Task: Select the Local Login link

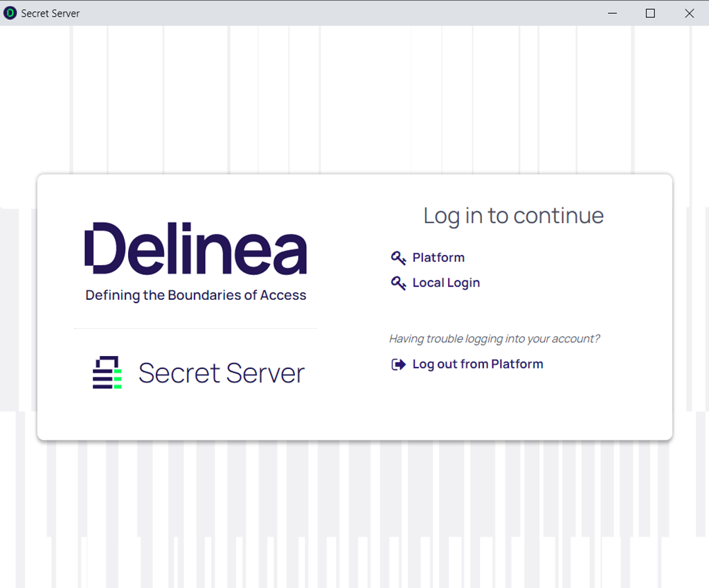Action: pos(446,283)
